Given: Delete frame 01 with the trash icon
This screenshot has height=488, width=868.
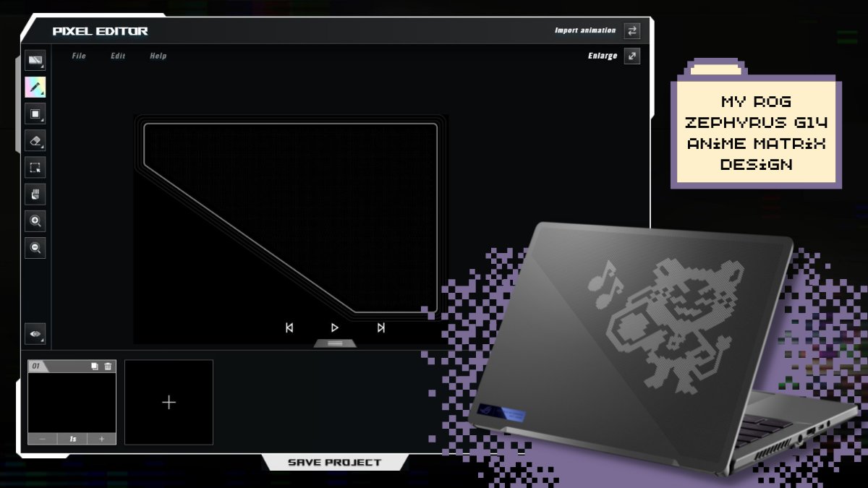Looking at the screenshot, I should pos(107,366).
